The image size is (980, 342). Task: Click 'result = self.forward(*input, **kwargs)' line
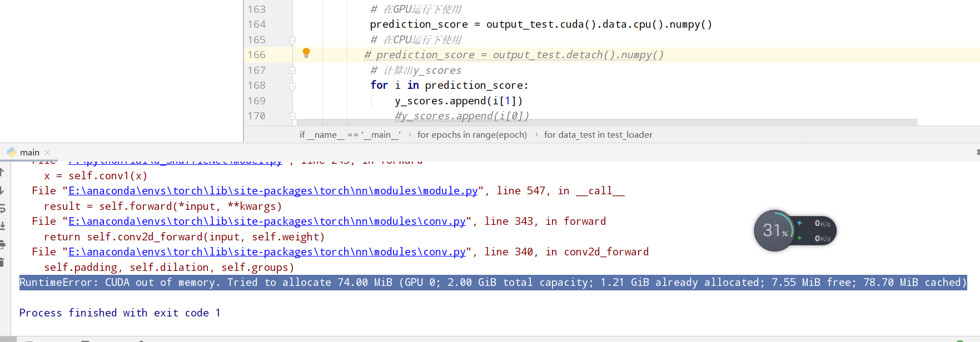pyautogui.click(x=163, y=207)
